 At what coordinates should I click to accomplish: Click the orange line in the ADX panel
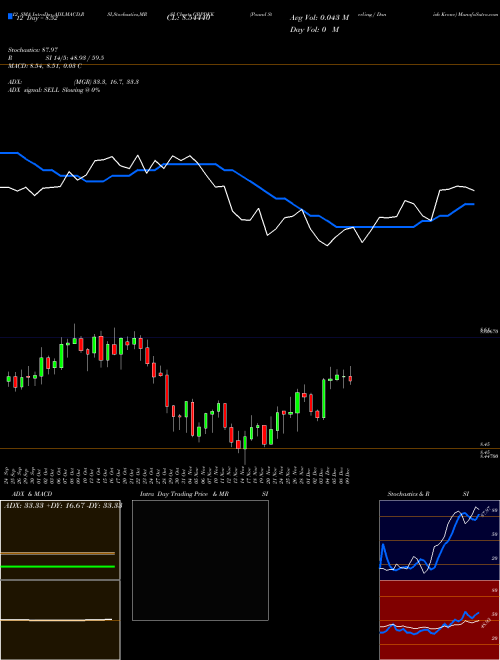click(x=58, y=553)
